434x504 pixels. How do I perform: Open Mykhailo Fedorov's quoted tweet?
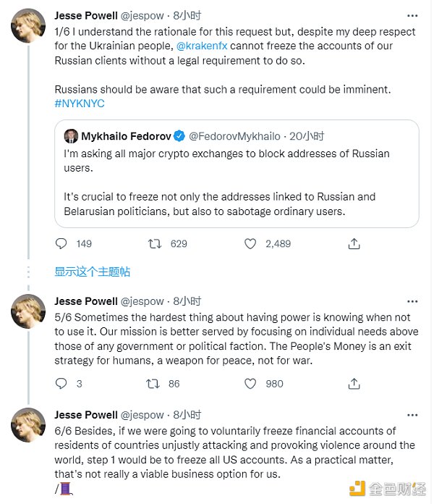pyautogui.click(x=237, y=181)
